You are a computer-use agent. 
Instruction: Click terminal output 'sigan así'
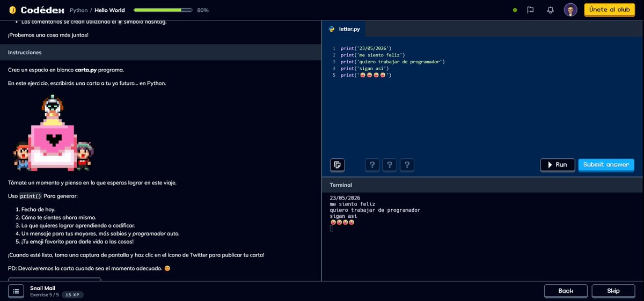(x=343, y=216)
